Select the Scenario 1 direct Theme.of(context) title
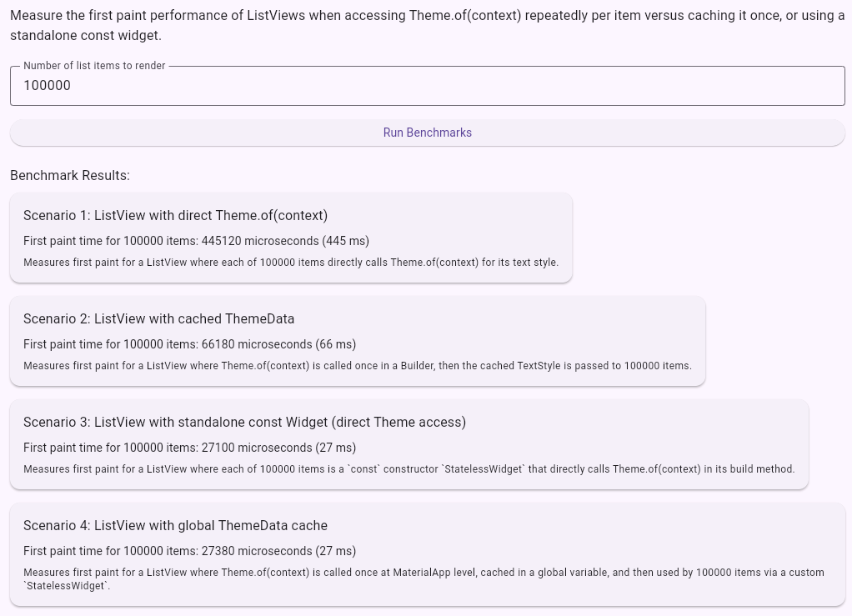The width and height of the screenshot is (852, 616). click(x=175, y=216)
